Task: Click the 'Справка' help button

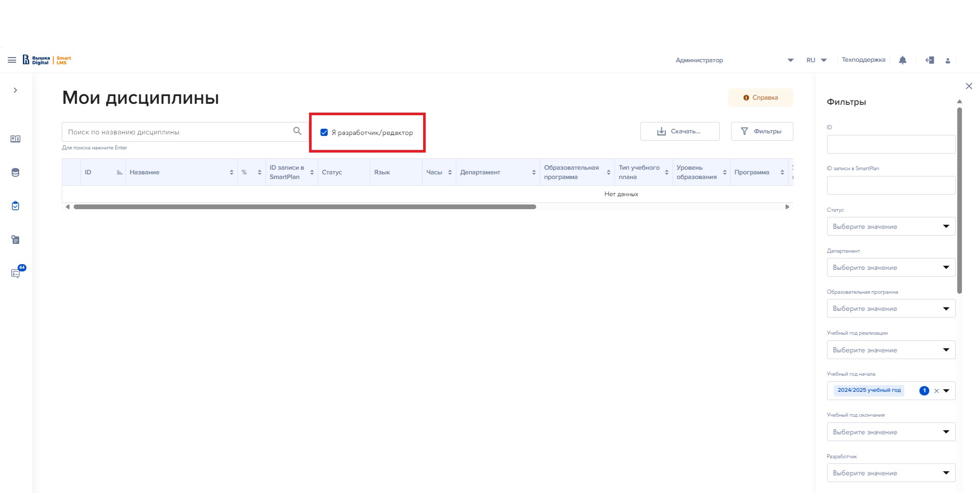Action: (760, 98)
